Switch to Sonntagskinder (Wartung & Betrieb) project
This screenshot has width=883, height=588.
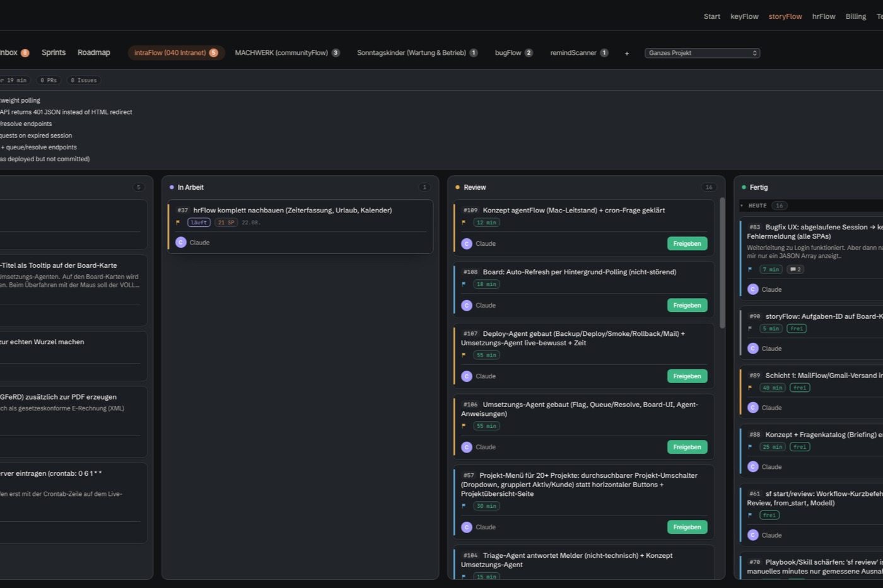coord(417,53)
